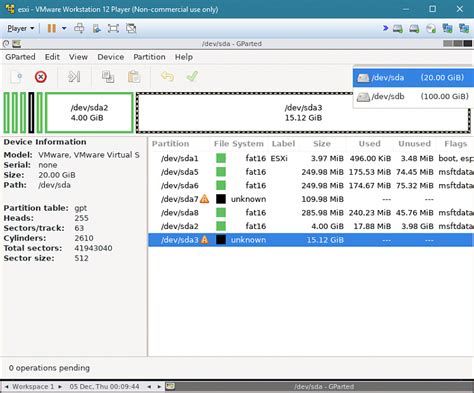Select the /dev/sda6 partition row

coord(311,185)
